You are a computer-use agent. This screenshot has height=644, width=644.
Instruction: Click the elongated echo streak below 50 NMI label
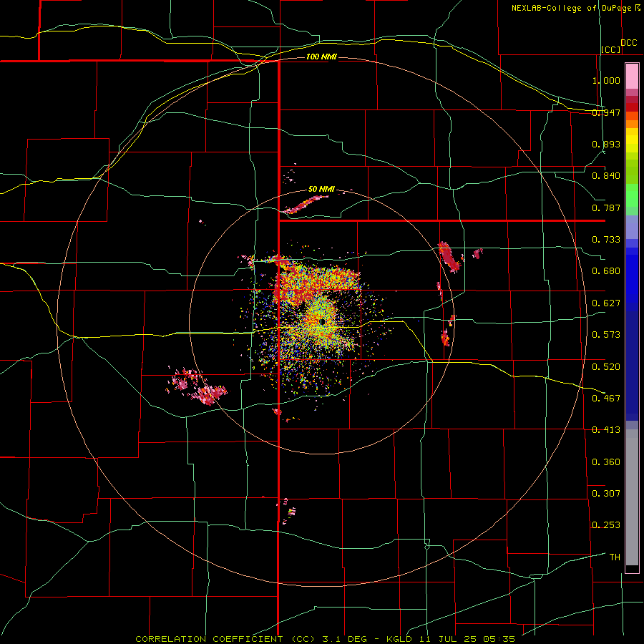pos(306,204)
